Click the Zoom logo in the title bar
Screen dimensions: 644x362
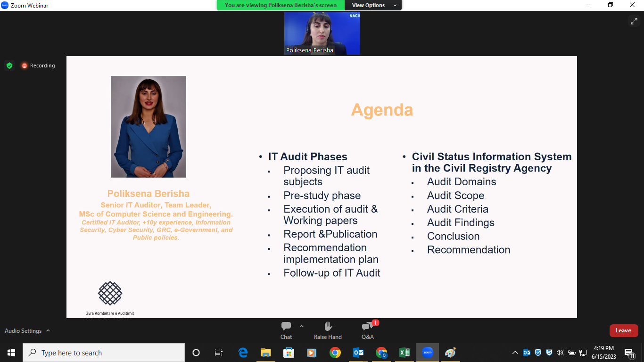click(5, 5)
